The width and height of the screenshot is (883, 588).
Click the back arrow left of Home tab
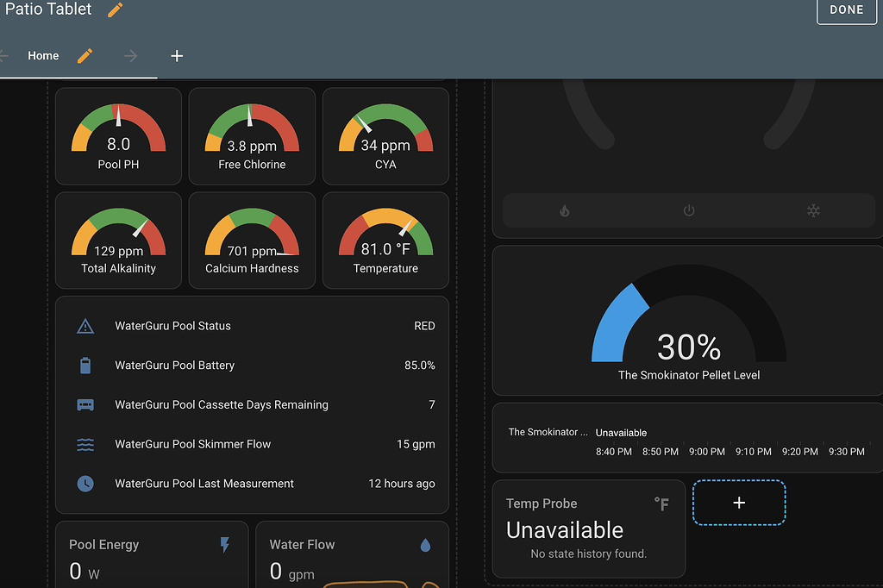(5, 55)
